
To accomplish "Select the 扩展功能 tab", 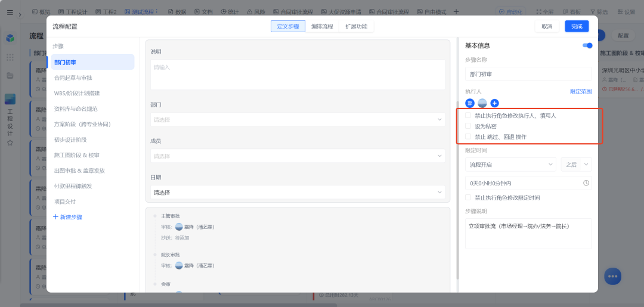I will 356,26.
